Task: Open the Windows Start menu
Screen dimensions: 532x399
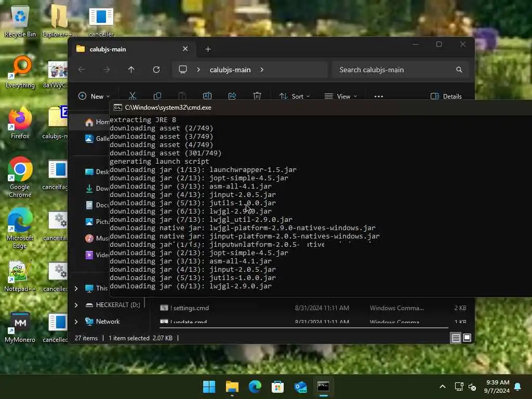Action: click(x=209, y=387)
